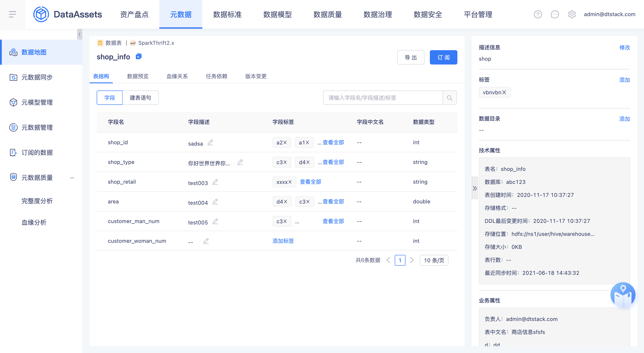Edit description pencil for customer_woman_num row
644x353 pixels.
[206, 241]
